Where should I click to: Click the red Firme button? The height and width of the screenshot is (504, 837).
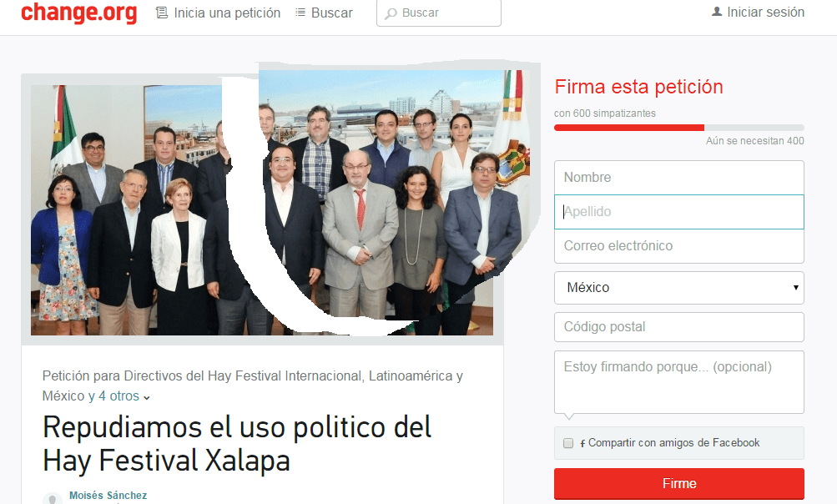click(x=679, y=484)
